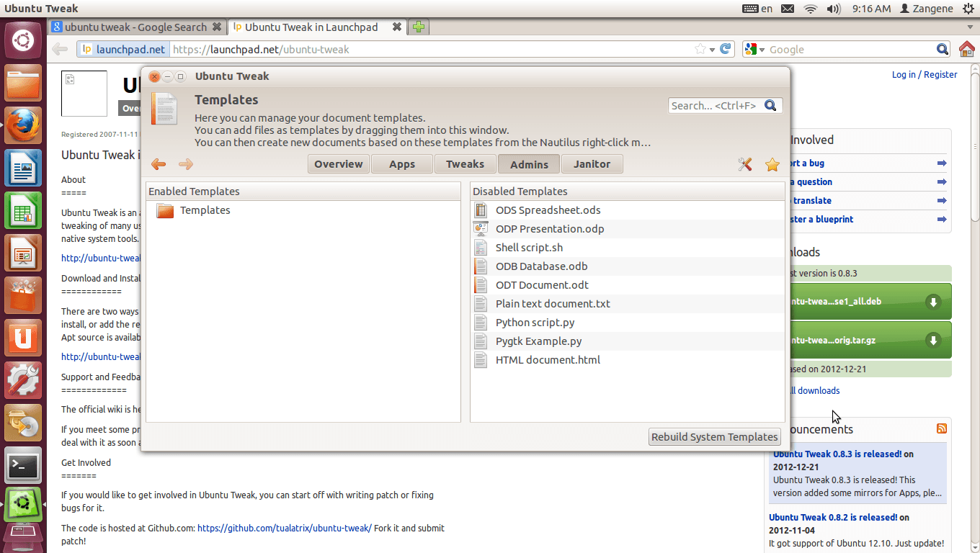980x553 pixels.
Task: Open the github.com/tualatrix/ubuntu-tweak link
Action: point(285,528)
